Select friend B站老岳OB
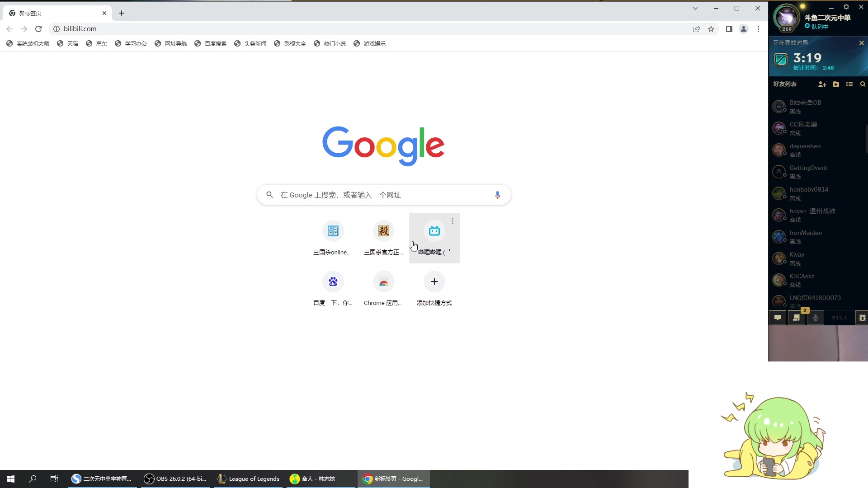868x488 pixels. pos(817,107)
